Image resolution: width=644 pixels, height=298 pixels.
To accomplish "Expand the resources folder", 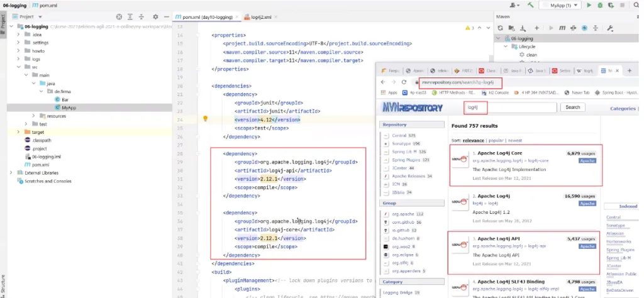I will coord(34,116).
